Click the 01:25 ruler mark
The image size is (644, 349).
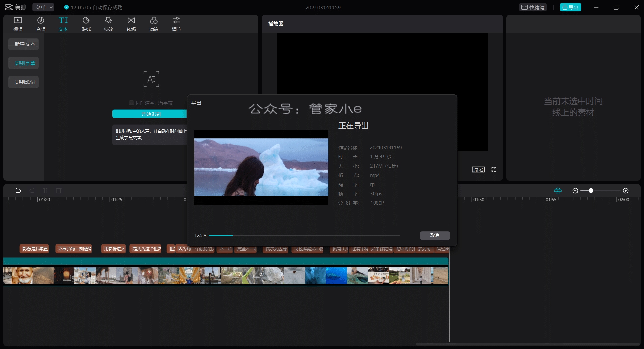coord(116,200)
